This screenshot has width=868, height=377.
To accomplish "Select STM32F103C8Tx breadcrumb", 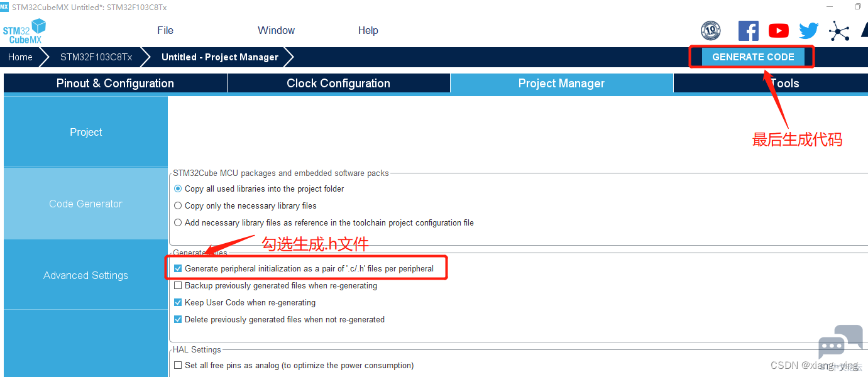I will coord(96,57).
